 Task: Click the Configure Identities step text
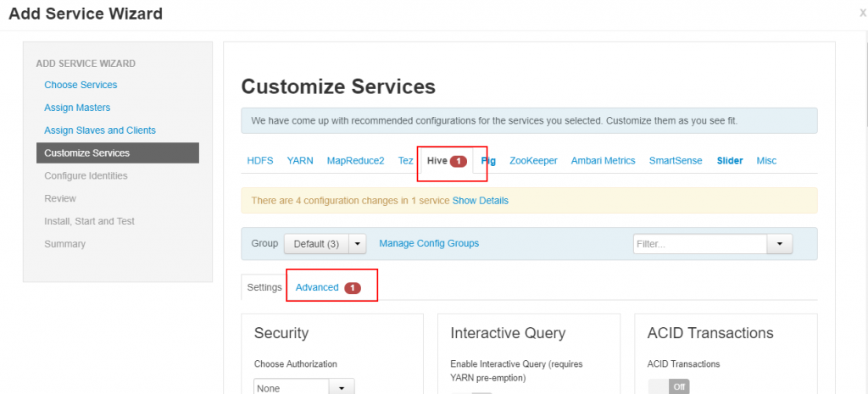[86, 175]
